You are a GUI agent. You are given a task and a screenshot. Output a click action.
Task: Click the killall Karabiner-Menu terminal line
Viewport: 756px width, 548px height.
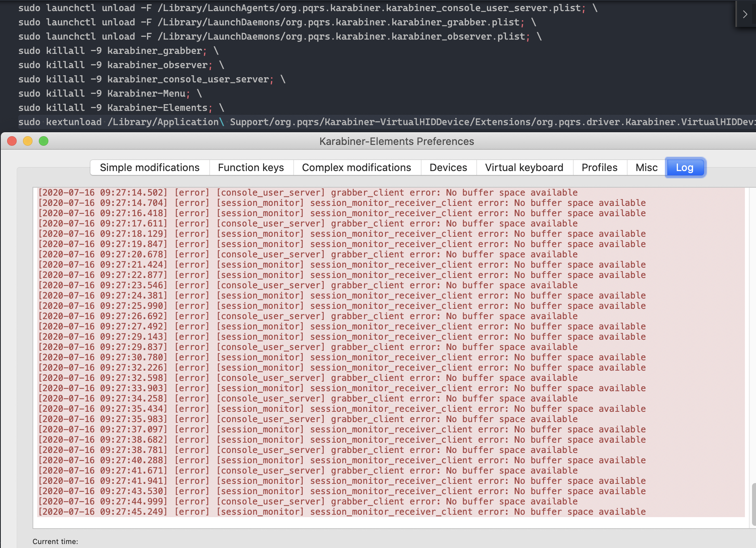click(x=110, y=93)
